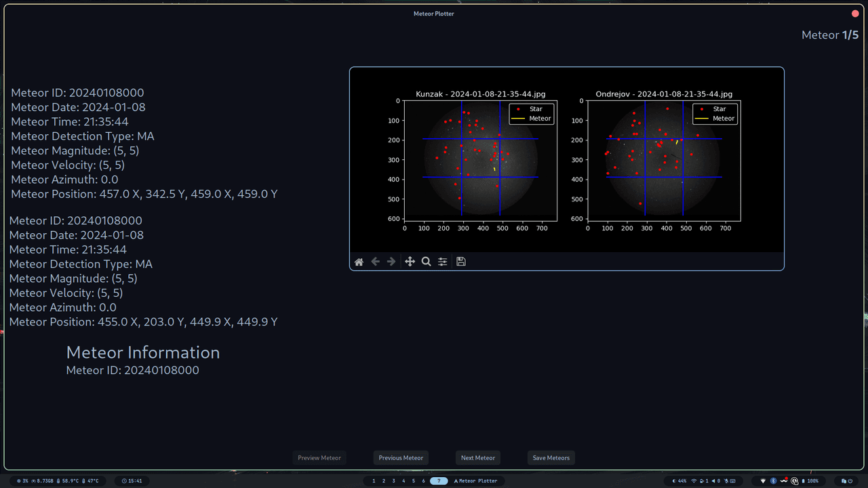
Task: Click the Next Meteor button
Action: (x=478, y=457)
